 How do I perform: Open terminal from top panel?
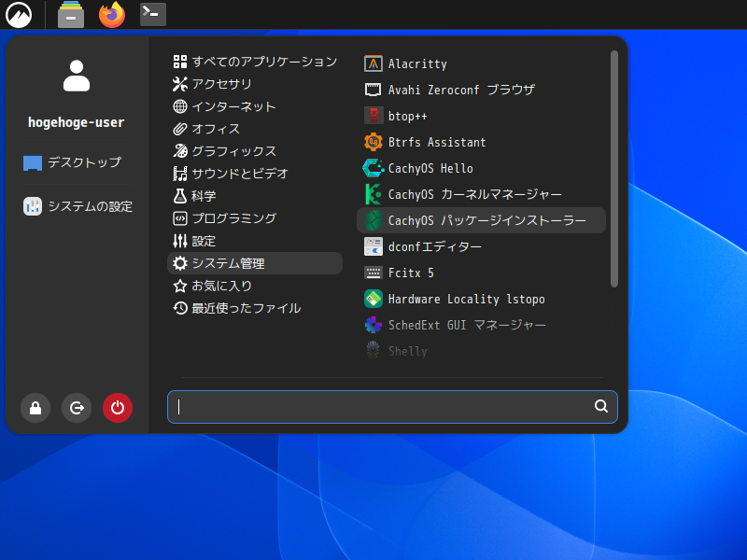click(x=153, y=14)
